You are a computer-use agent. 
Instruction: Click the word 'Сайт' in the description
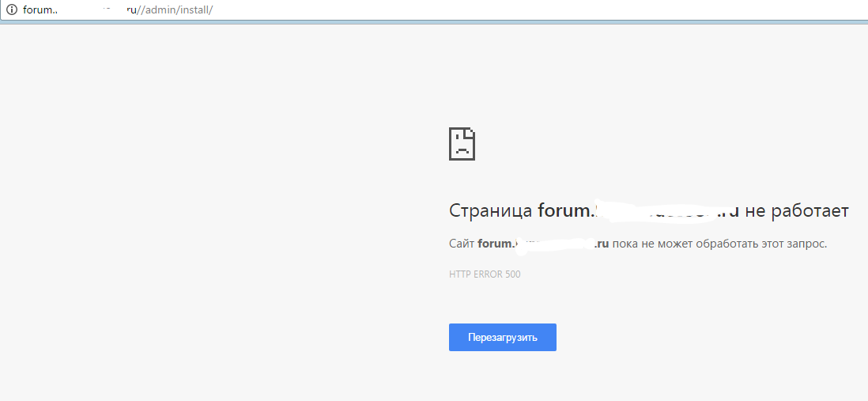click(461, 244)
